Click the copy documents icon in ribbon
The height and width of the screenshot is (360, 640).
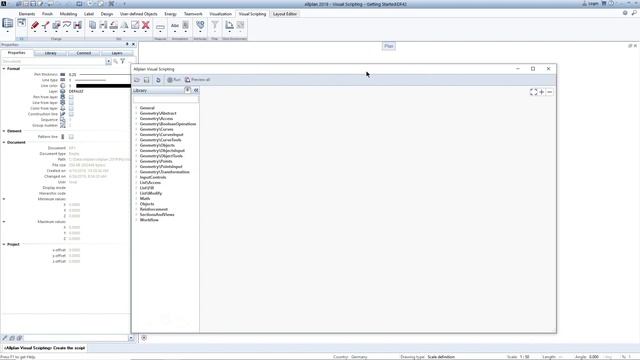click(x=93, y=25)
